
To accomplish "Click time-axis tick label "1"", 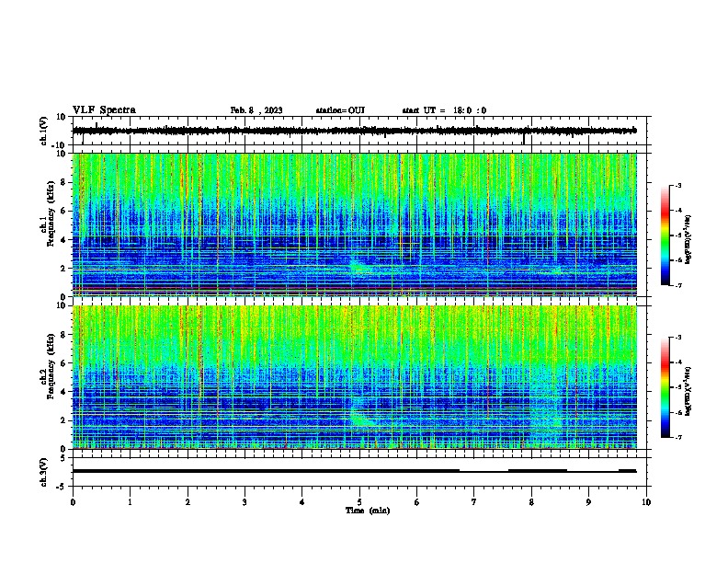I will pyautogui.click(x=130, y=502).
